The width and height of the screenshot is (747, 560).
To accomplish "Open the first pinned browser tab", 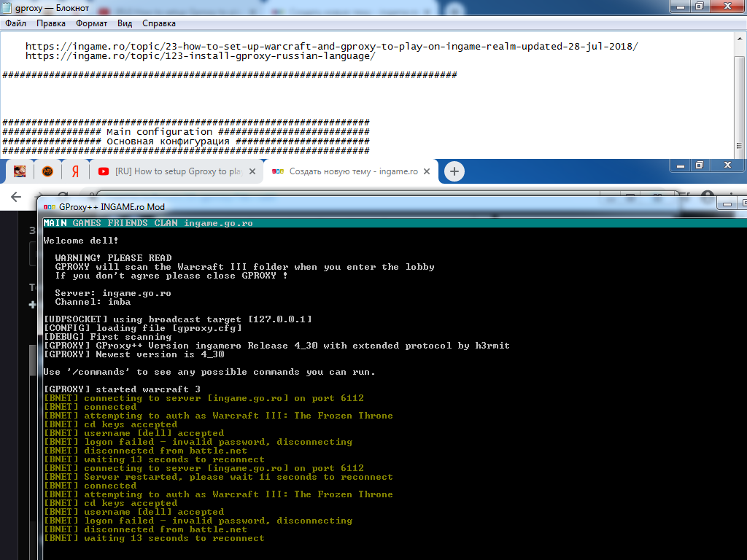I will coord(20,171).
